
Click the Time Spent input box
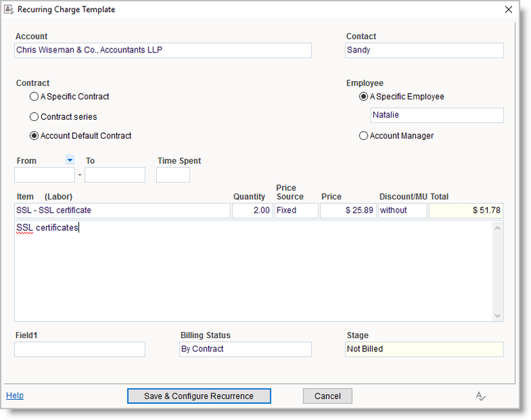point(172,175)
